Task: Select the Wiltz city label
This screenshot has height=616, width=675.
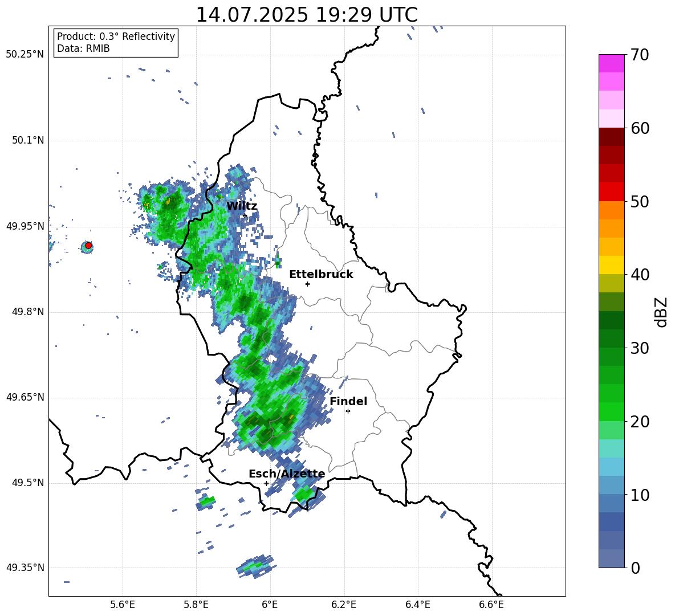Action: pyautogui.click(x=242, y=206)
